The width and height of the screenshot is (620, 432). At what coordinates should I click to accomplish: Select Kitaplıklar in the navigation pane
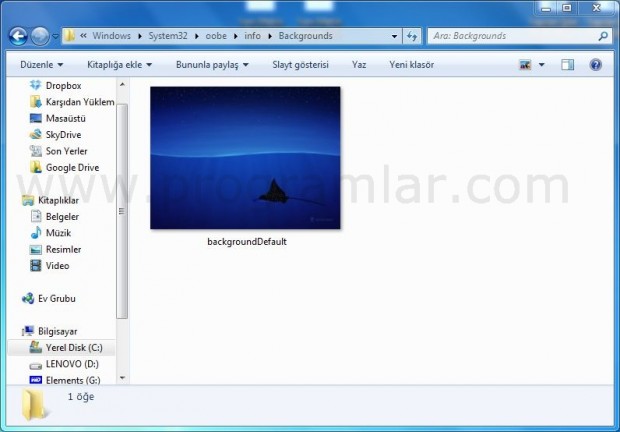pyautogui.click(x=50, y=200)
